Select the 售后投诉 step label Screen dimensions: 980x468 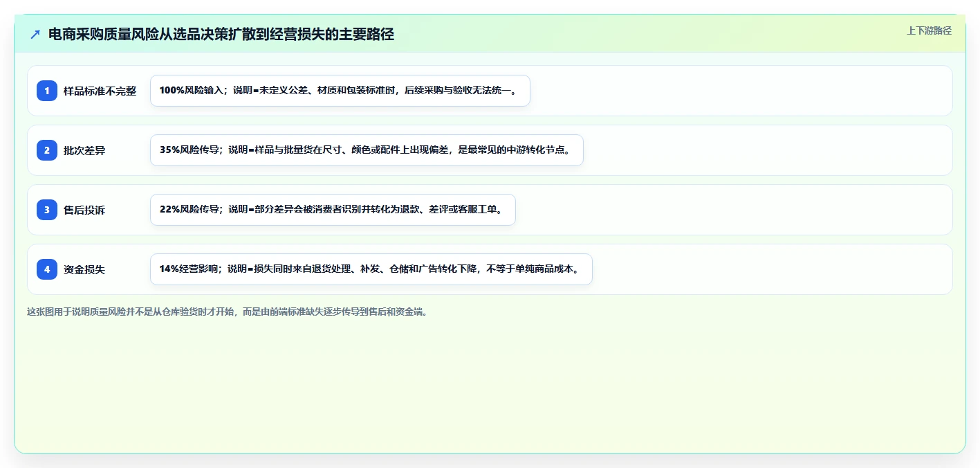pyautogui.click(x=84, y=210)
